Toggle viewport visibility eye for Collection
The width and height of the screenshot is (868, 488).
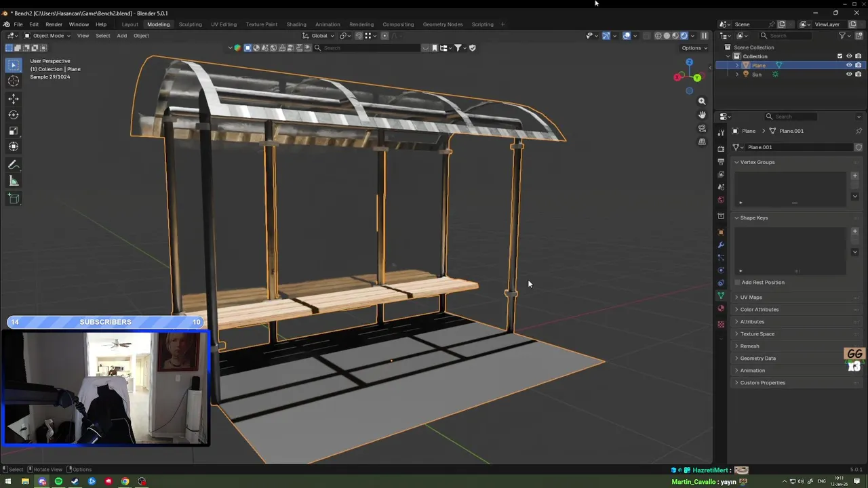[x=848, y=56]
